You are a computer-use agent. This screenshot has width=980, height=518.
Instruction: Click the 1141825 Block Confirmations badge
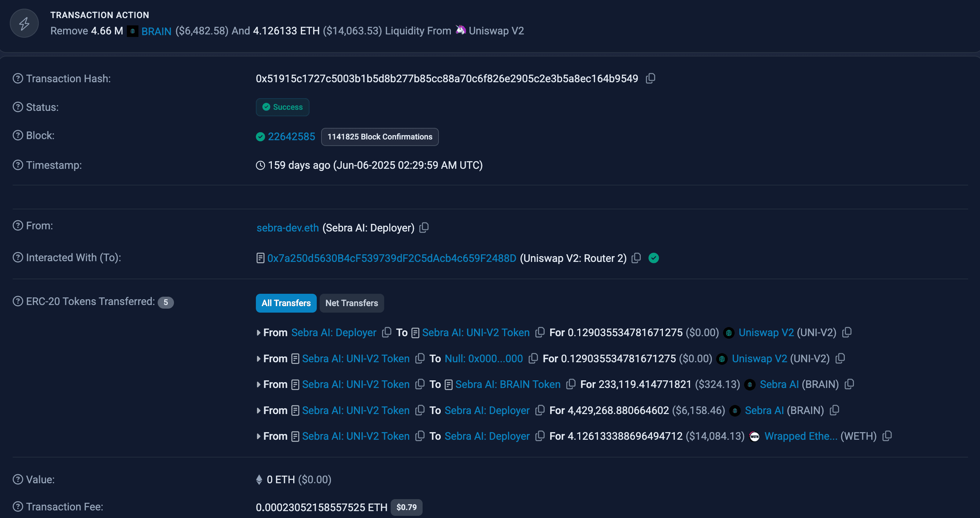click(380, 137)
